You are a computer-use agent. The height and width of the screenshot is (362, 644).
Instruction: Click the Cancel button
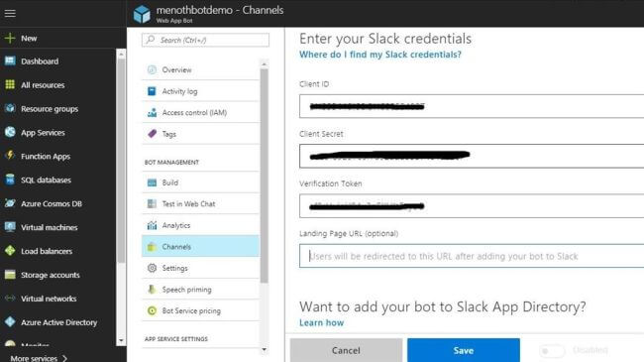(x=346, y=350)
